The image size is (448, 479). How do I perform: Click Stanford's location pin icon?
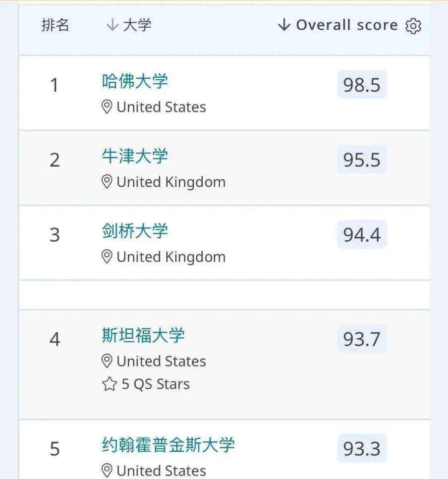tap(107, 361)
